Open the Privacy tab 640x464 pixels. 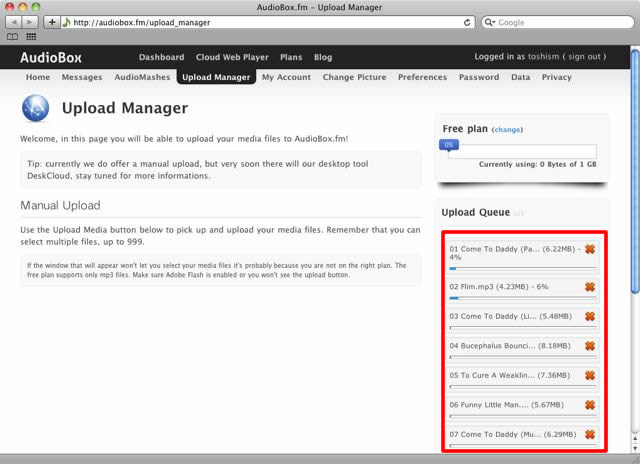(557, 77)
